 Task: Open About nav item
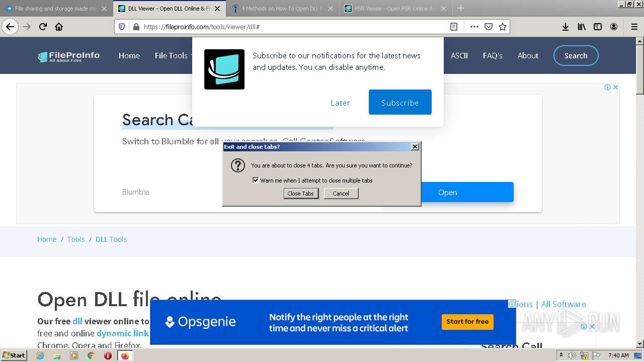528,56
